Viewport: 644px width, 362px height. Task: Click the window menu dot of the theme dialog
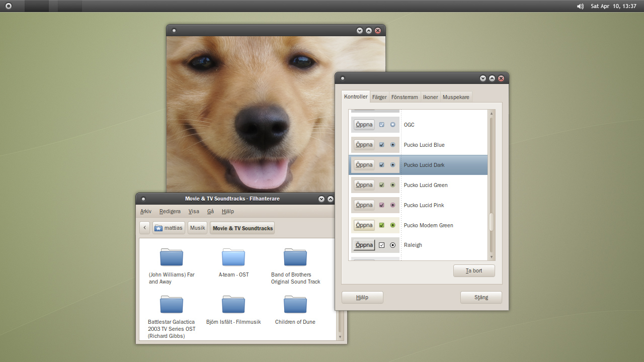coord(343,78)
